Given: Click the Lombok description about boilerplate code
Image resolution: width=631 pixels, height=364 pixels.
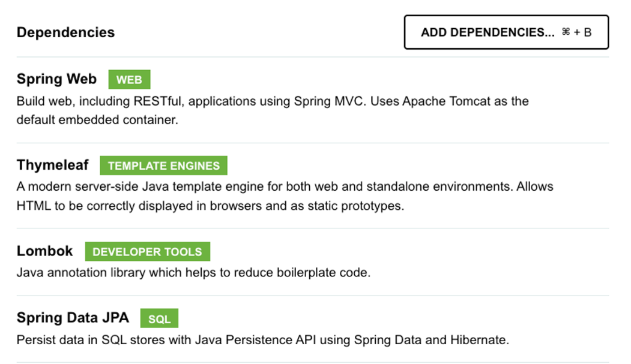Looking at the screenshot, I should (x=193, y=273).
